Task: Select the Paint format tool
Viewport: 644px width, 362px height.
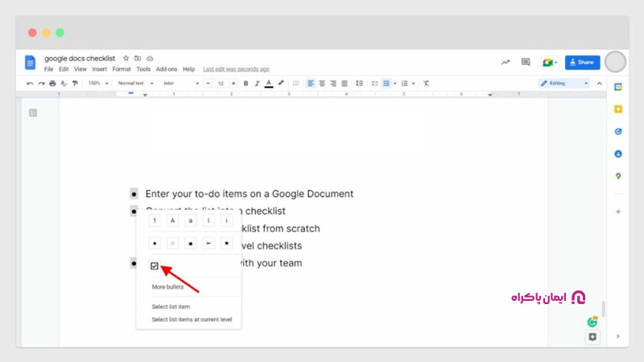Action: tap(75, 83)
